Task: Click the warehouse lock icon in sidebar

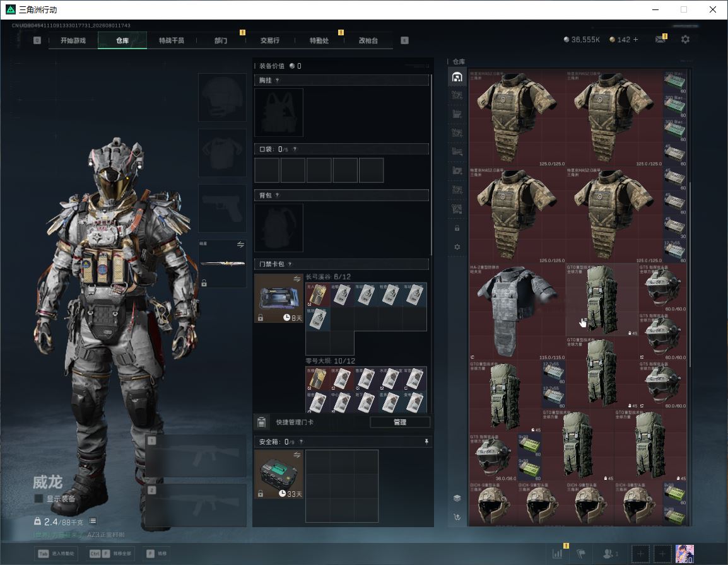Action: coord(457,228)
